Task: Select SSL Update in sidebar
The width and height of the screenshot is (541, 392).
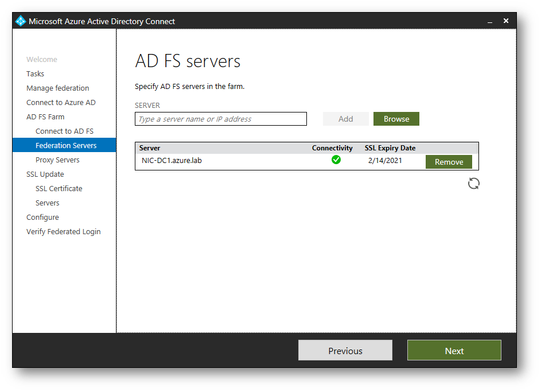Action: coord(45,174)
